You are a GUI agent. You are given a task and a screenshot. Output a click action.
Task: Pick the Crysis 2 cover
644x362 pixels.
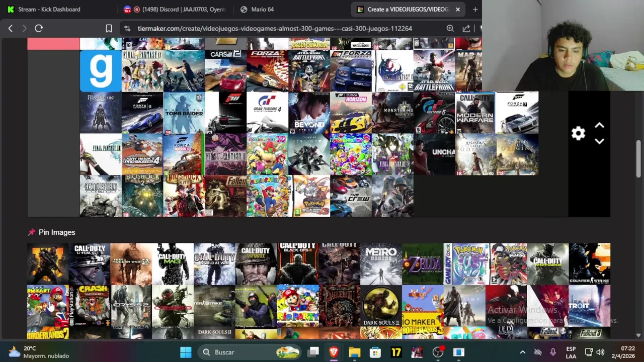click(x=131, y=306)
